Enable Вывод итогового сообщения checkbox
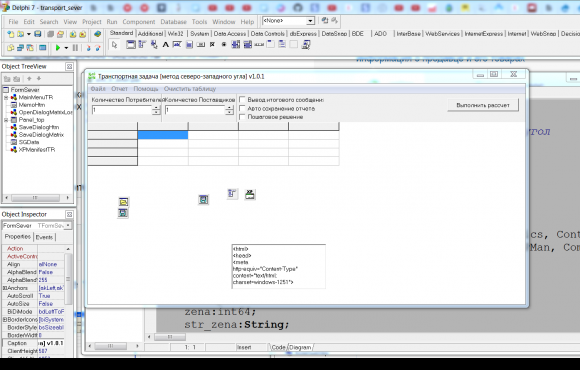This screenshot has width=580, height=370. pyautogui.click(x=242, y=100)
